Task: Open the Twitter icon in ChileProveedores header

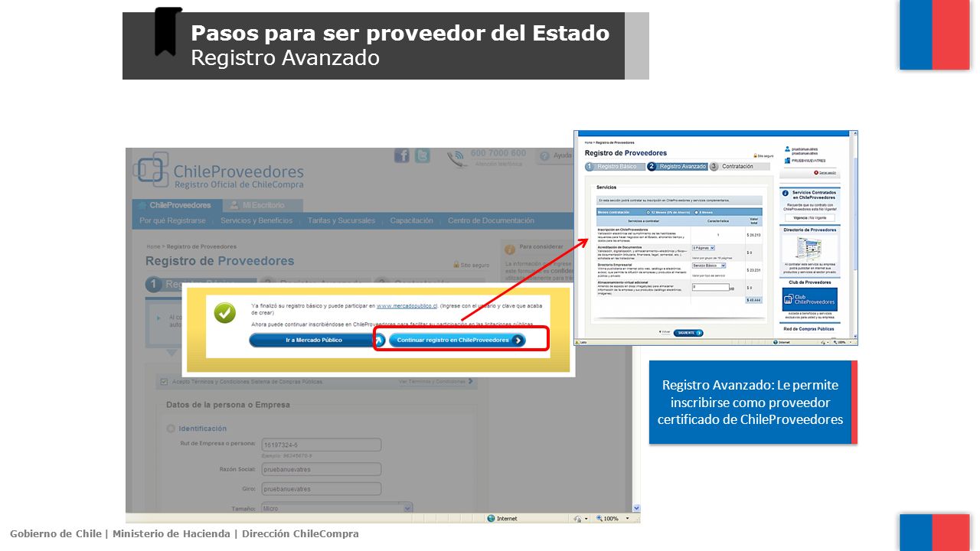Action: click(423, 156)
